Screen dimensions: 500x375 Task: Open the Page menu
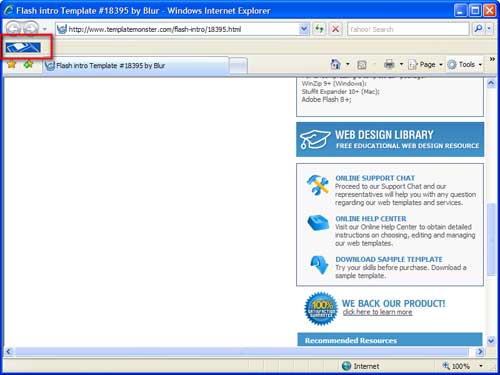pos(425,65)
